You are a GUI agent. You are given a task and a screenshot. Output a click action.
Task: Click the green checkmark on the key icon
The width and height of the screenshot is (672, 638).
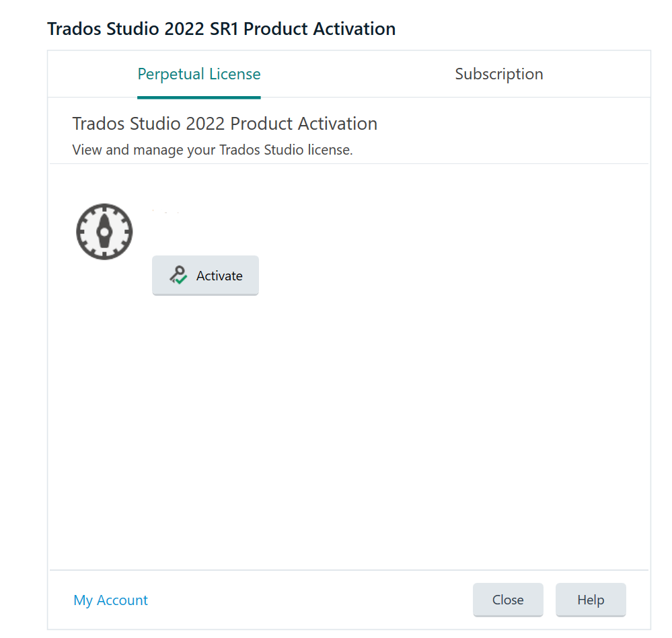[180, 280]
